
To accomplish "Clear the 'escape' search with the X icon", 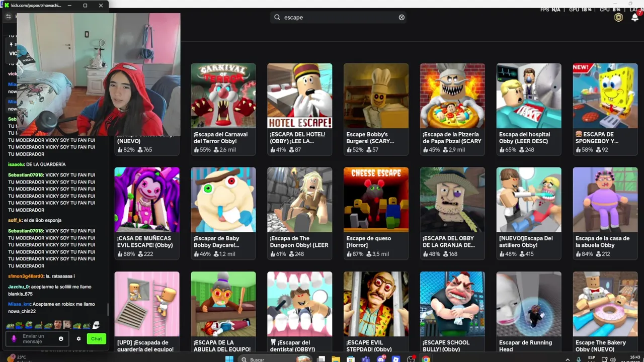I will (x=401, y=17).
